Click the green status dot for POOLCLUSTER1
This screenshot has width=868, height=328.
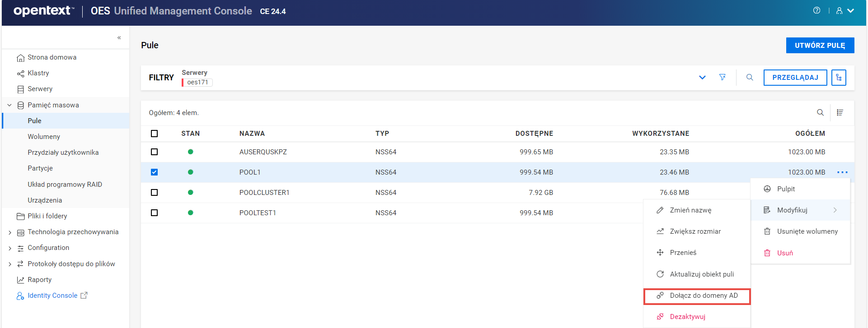(x=191, y=192)
